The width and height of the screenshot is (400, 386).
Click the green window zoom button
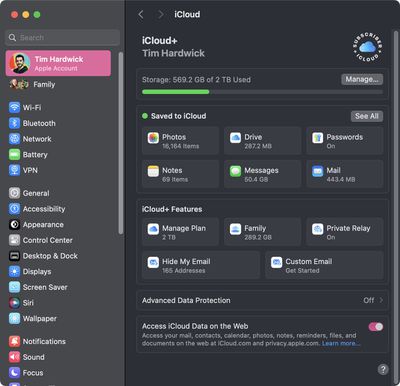37,15
